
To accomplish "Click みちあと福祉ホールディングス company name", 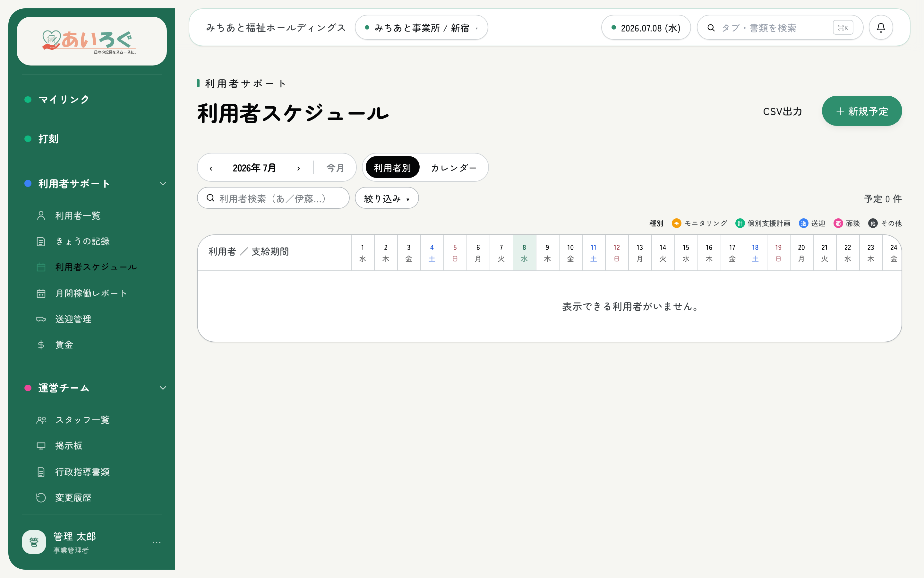I will click(276, 28).
